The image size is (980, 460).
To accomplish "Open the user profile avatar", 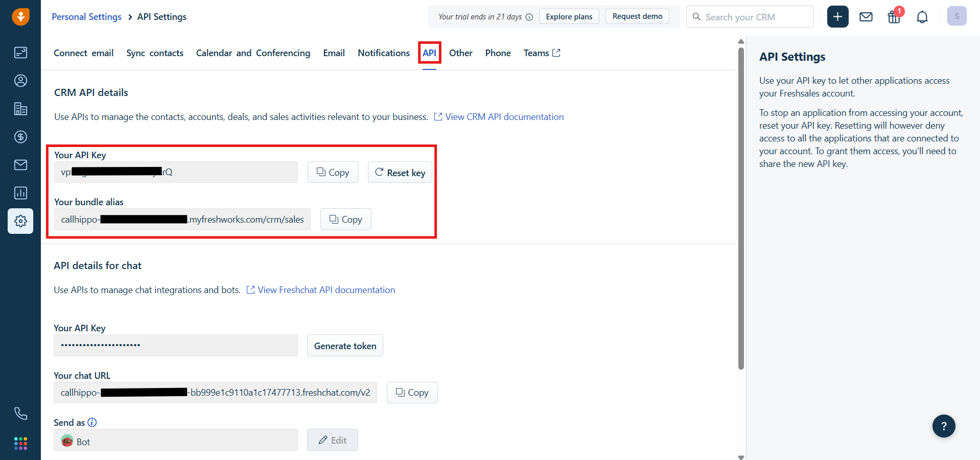I will pyautogui.click(x=957, y=16).
